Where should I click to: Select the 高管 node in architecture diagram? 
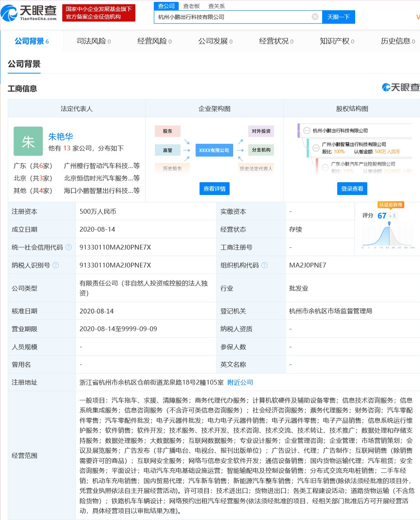167,150
